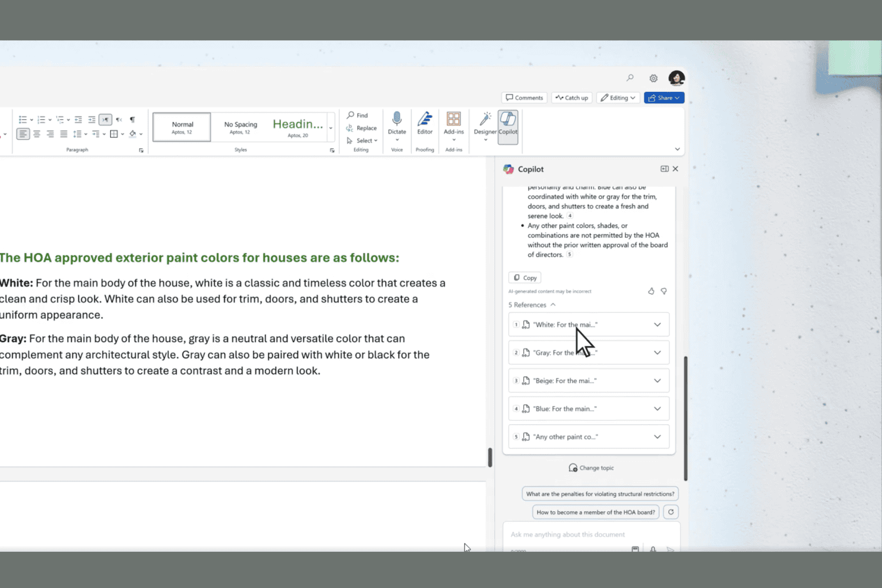Collapse the ribbon with the chevron
The height and width of the screenshot is (588, 882).
point(678,149)
